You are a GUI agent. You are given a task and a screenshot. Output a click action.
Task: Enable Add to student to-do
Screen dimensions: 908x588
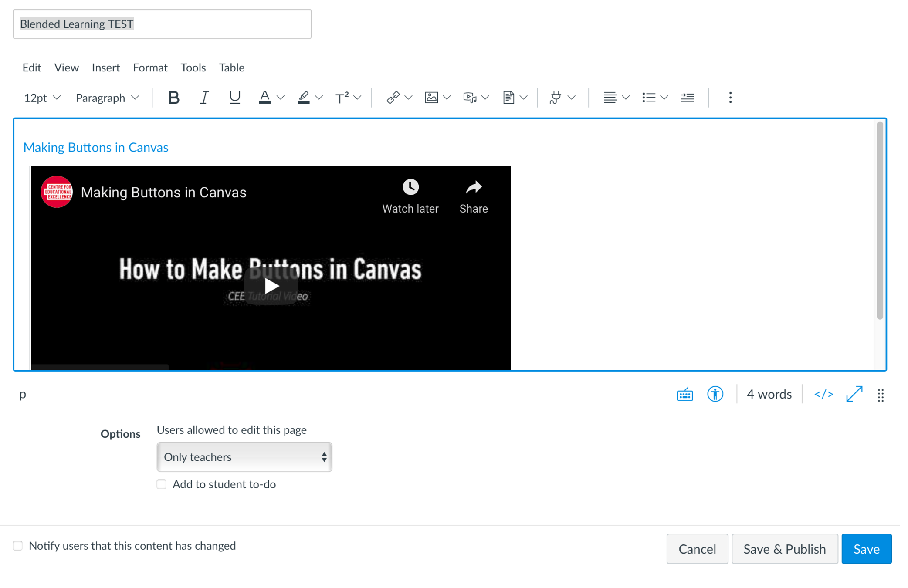coord(162,484)
